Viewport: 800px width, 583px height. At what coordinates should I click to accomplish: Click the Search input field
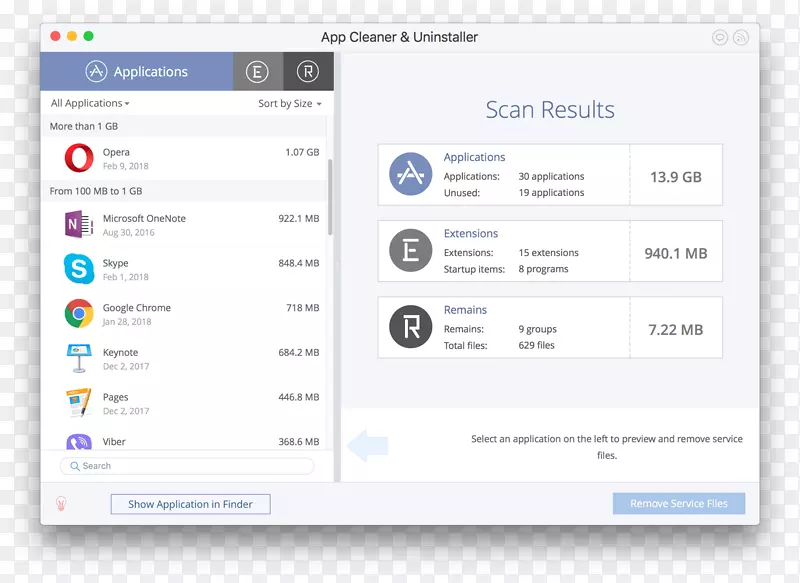(187, 466)
